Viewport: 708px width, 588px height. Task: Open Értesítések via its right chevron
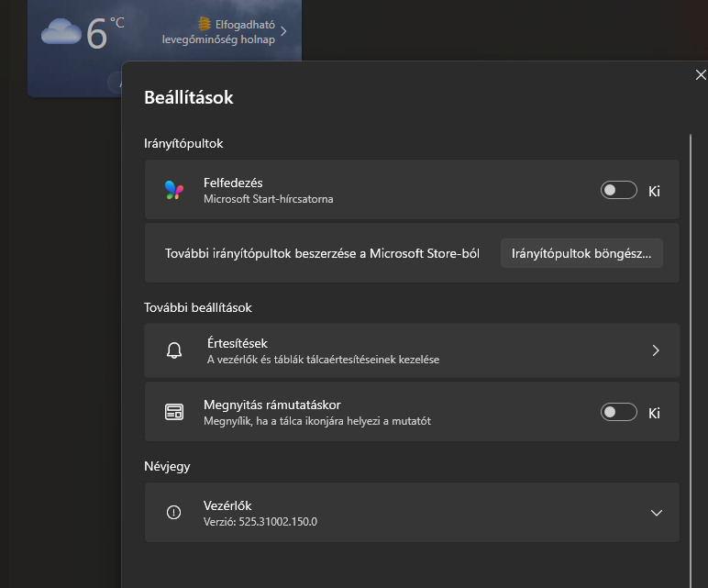[x=656, y=350]
